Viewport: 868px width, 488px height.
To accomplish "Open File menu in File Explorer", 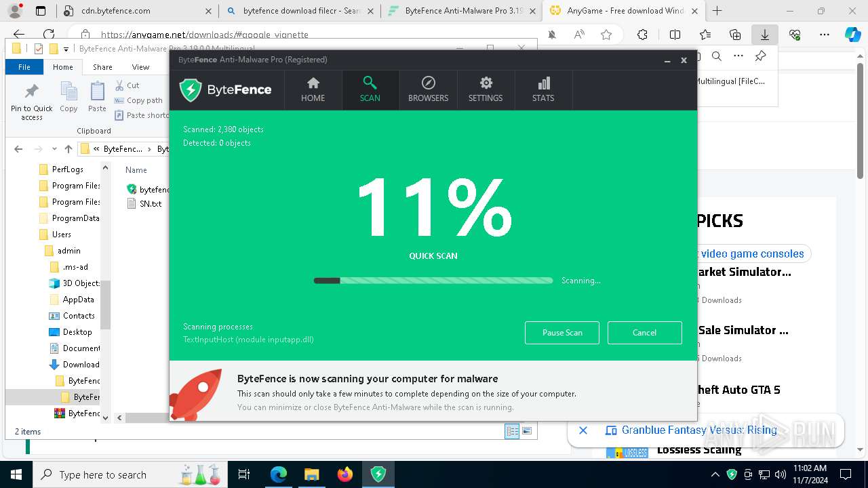I will click(24, 67).
